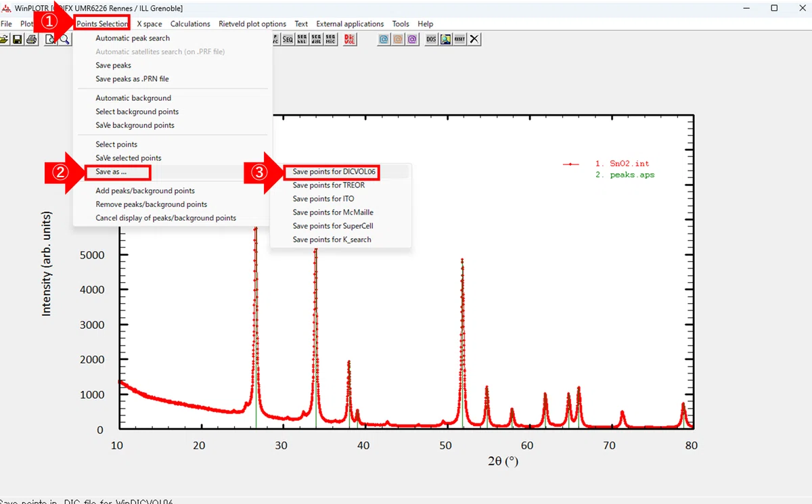812x504 pixels.
Task: Open the Help menu
Action: [425, 24]
